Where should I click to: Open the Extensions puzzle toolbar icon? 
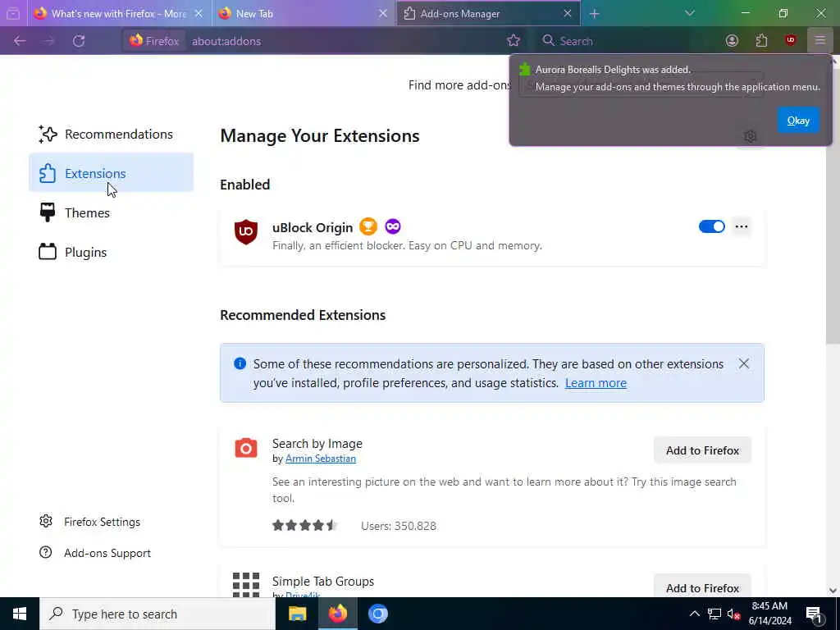761,41
